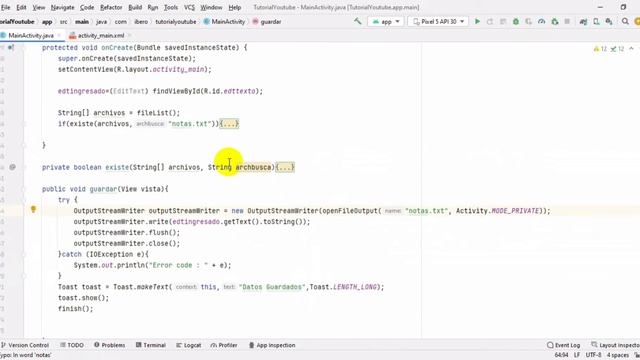Open the Profile app gauge icon
Image resolution: width=640 pixels, height=360 pixels.
542,22
